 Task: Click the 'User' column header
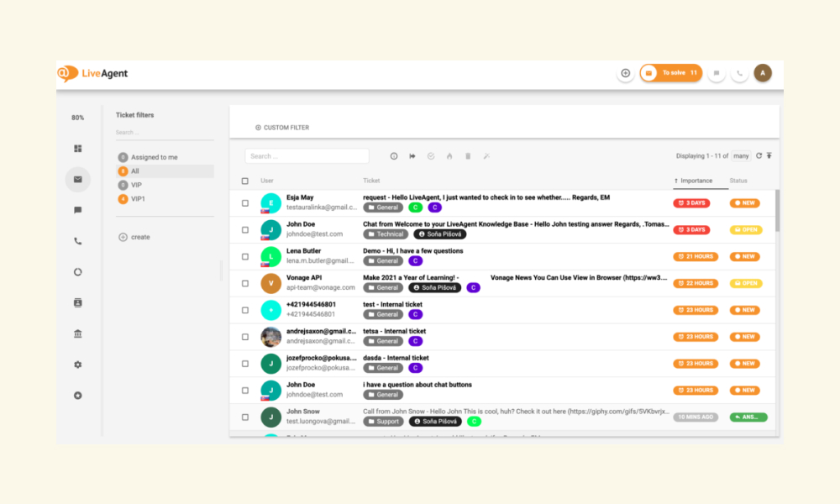267,181
